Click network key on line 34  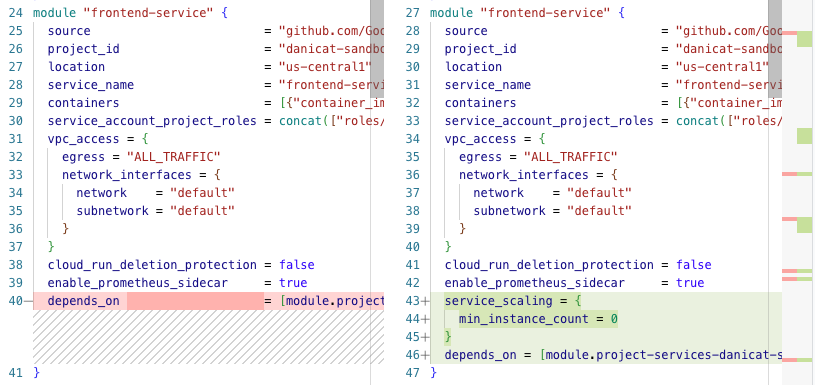click(x=101, y=193)
